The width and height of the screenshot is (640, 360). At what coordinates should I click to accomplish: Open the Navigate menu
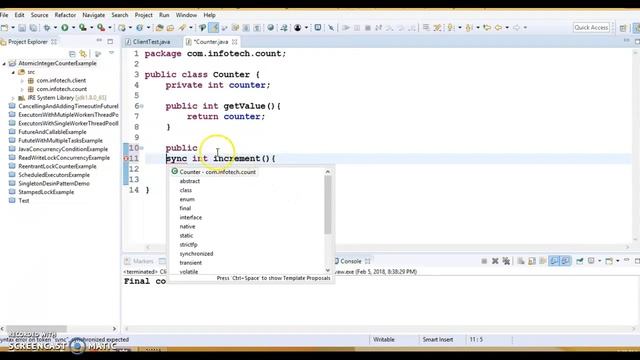(93, 15)
